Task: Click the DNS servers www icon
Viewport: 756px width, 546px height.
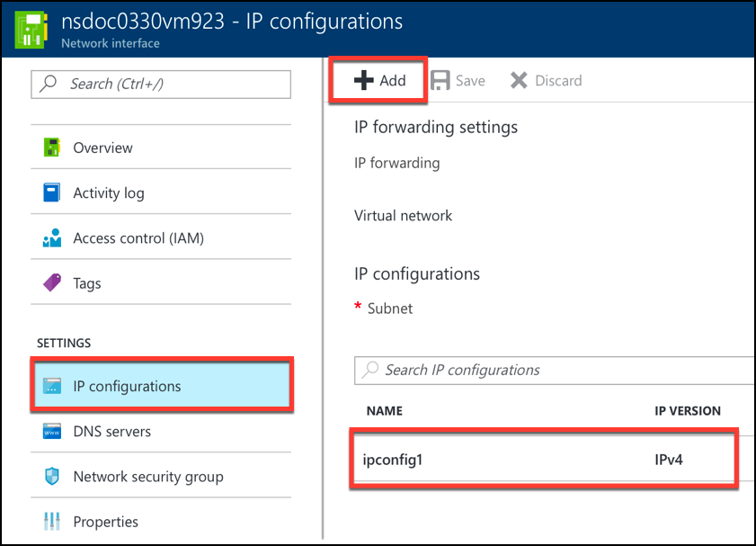Action: (x=51, y=431)
